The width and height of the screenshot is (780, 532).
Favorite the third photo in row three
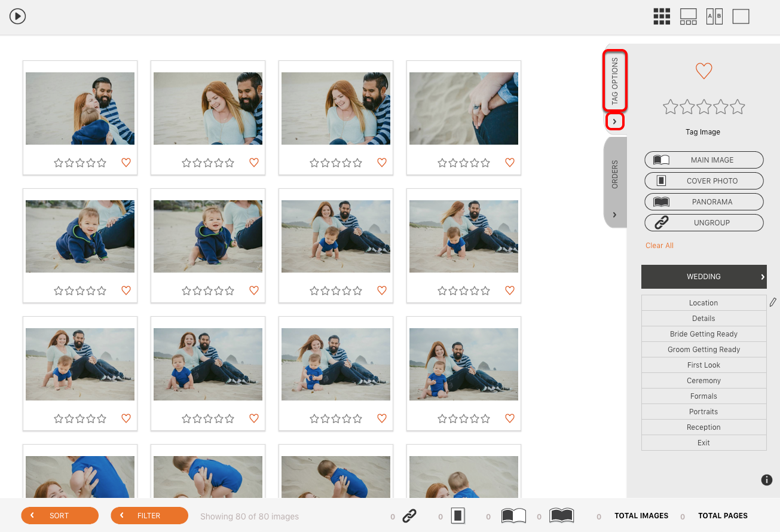tap(382, 418)
